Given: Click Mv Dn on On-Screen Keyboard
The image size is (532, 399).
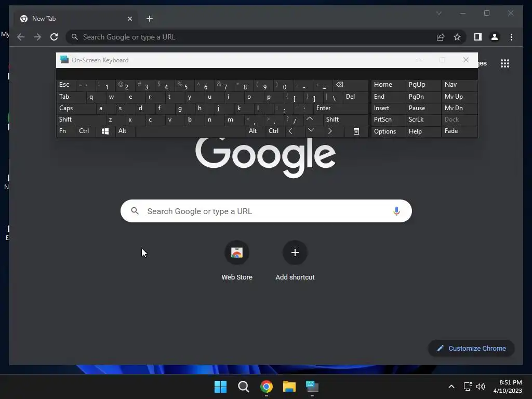Looking at the screenshot, I should click(x=459, y=108).
